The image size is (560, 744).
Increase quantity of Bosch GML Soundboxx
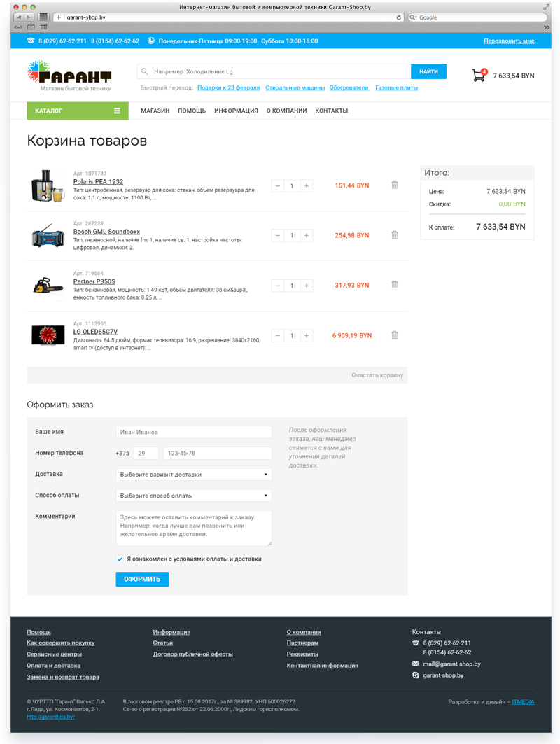pos(307,235)
